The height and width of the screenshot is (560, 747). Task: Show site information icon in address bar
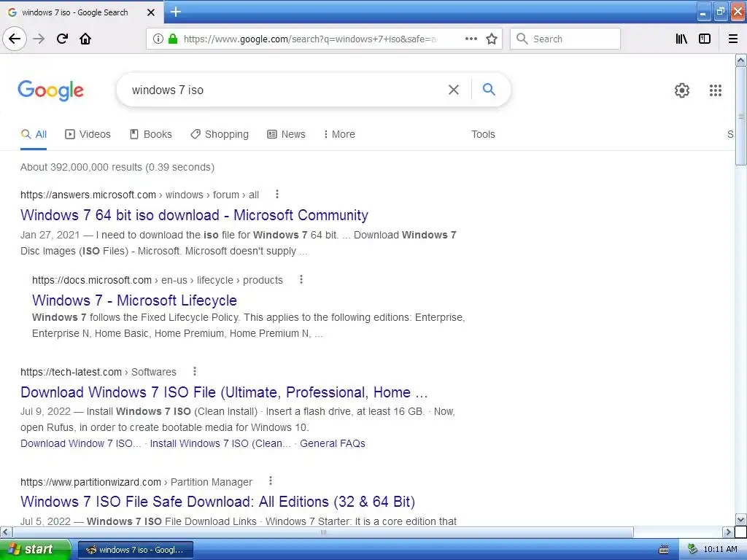[158, 39]
